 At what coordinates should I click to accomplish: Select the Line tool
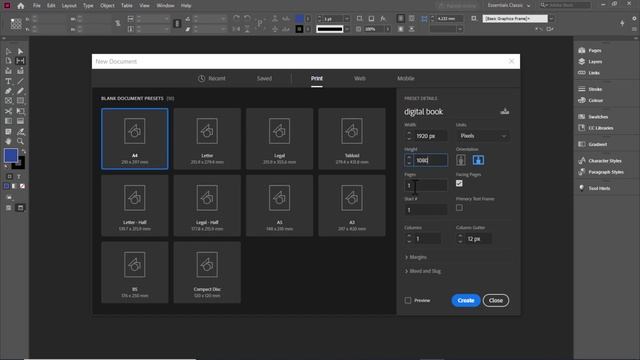tap(20, 81)
